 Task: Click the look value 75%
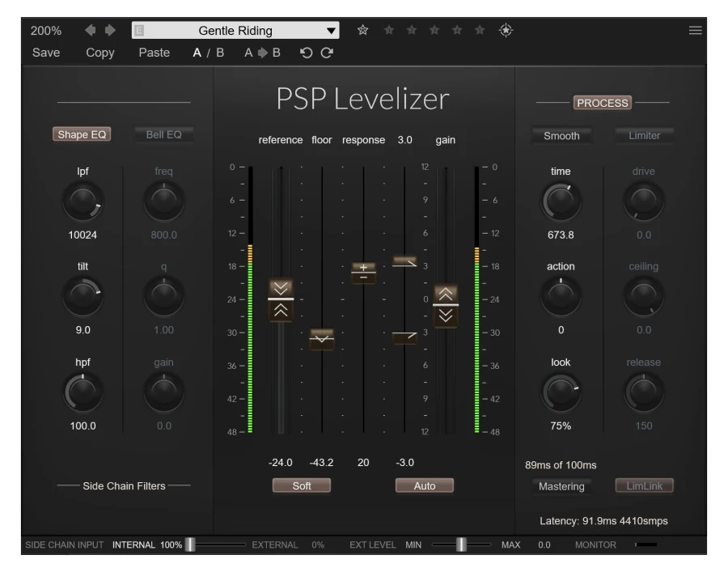pyautogui.click(x=561, y=426)
